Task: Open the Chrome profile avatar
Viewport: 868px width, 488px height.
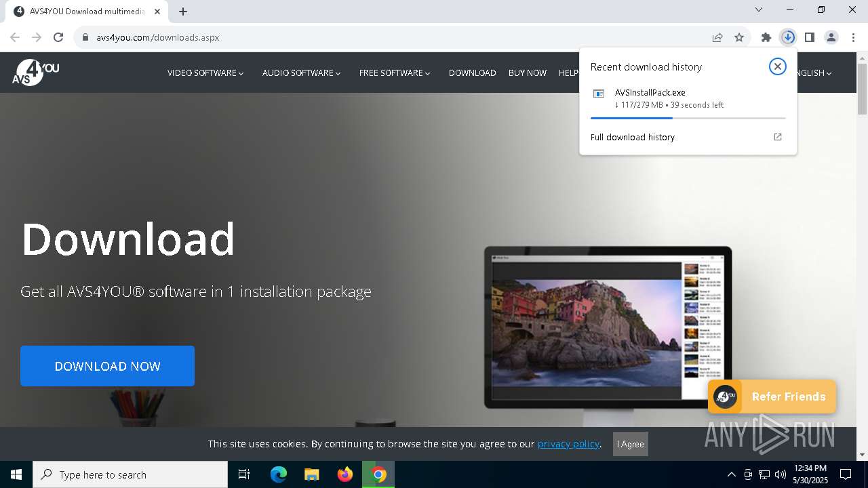Action: (831, 37)
